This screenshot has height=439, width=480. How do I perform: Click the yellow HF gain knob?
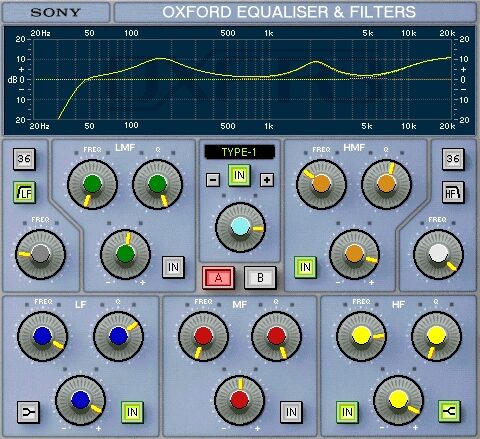pos(398,400)
